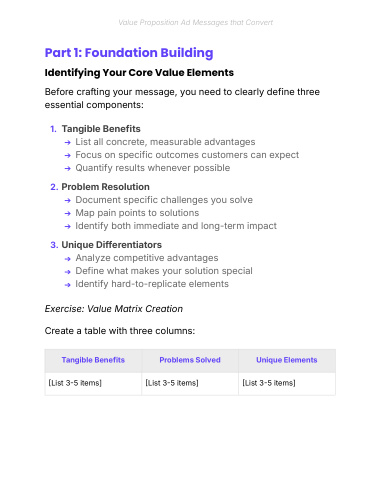Click the "Part 1: Foundation Building" heading
This screenshot has width=380, height=492.
coord(129,53)
